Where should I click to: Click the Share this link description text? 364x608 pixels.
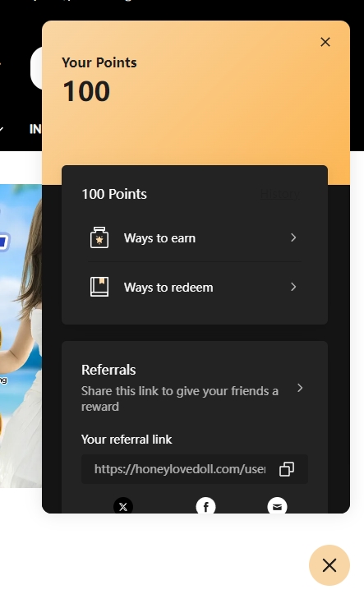tap(180, 398)
